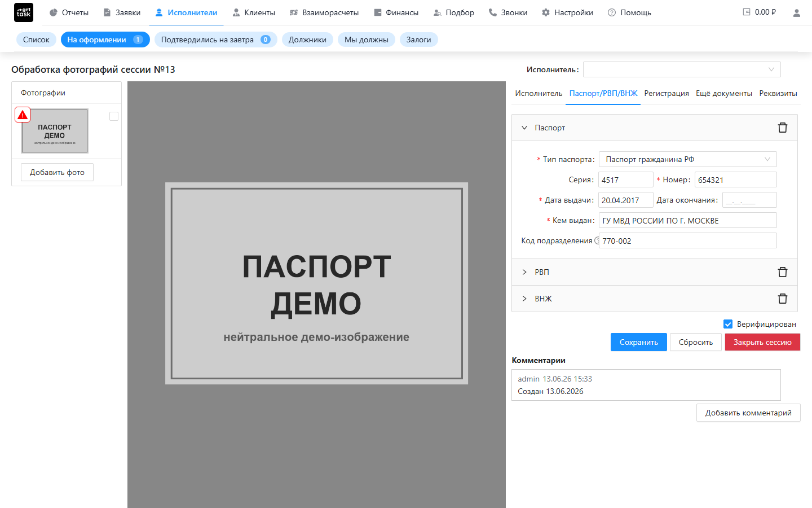Click the wallet balance icon
Viewport: 812px width, 508px height.
747,12
